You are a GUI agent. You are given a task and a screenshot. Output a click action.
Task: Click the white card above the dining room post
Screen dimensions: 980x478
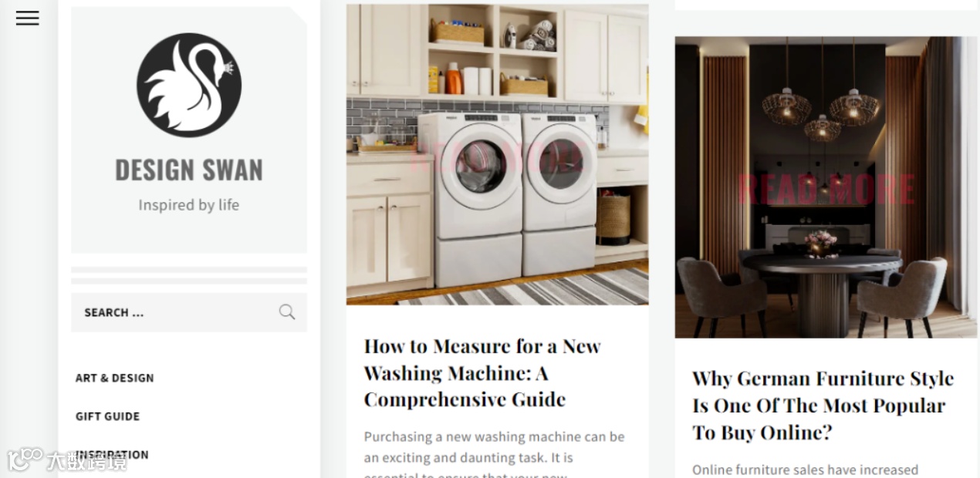click(x=826, y=5)
